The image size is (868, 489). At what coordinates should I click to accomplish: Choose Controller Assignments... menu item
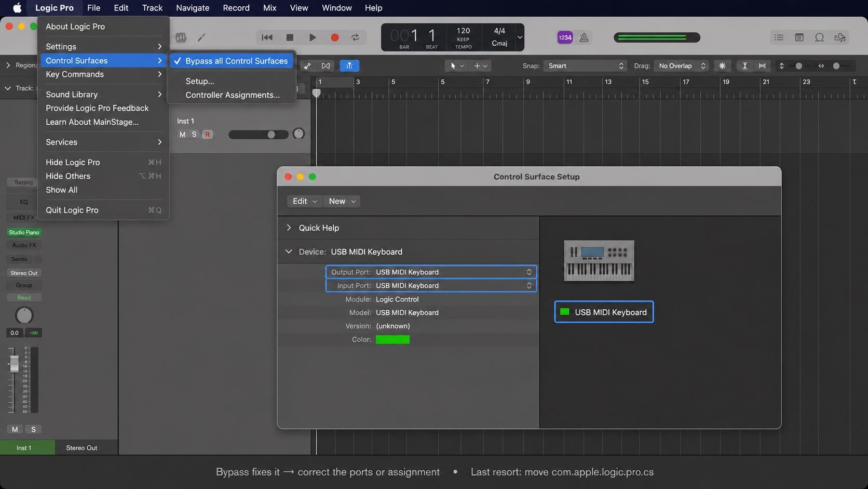tap(233, 95)
